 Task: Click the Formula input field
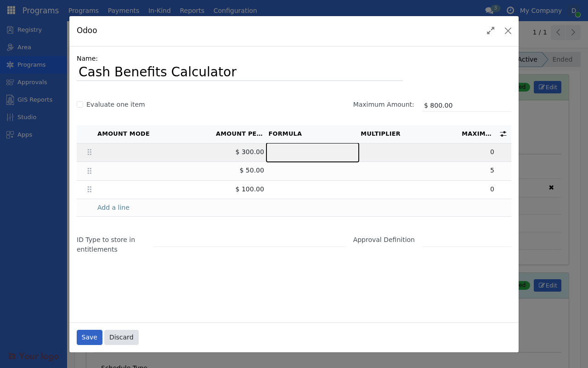pos(312,152)
